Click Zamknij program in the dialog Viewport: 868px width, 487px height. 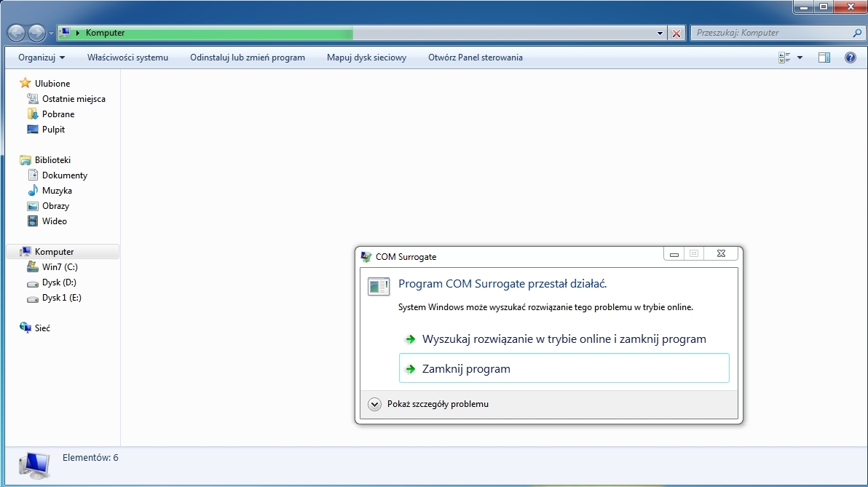pos(564,368)
